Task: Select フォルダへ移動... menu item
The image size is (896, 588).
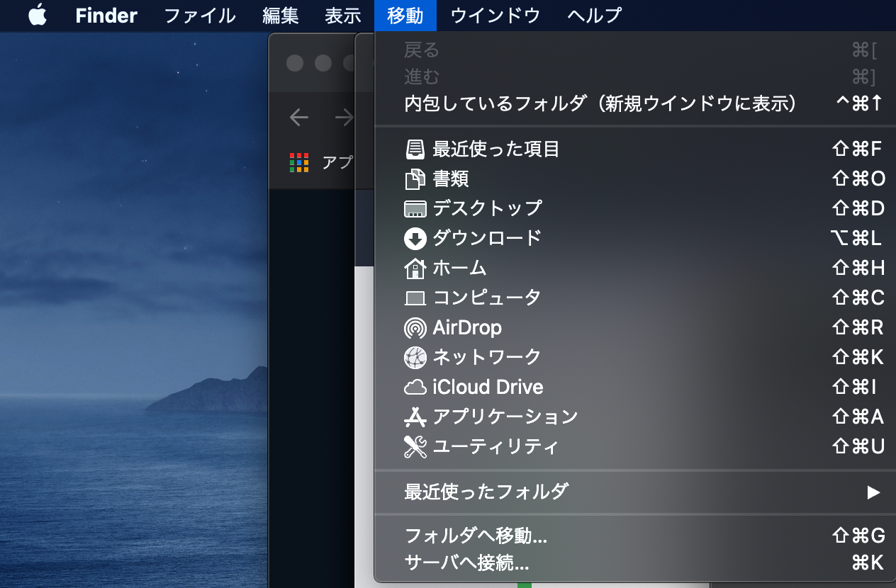Action: point(635,536)
